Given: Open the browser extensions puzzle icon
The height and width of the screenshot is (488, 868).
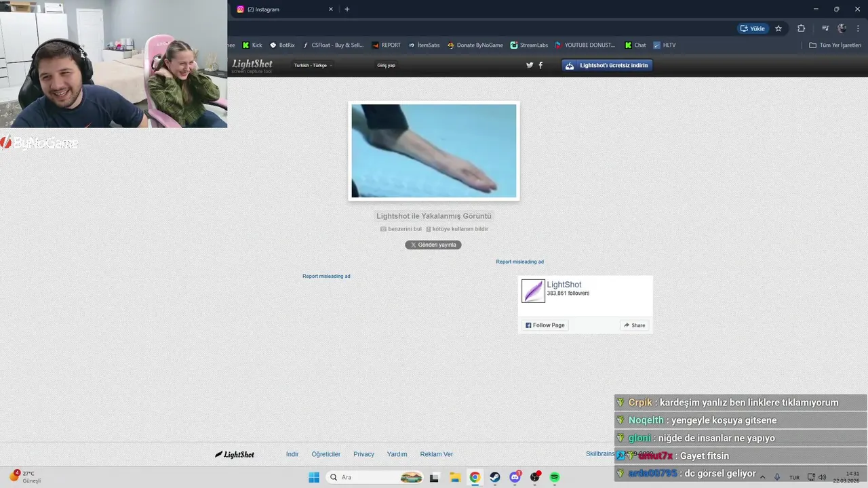Looking at the screenshot, I should tap(801, 28).
